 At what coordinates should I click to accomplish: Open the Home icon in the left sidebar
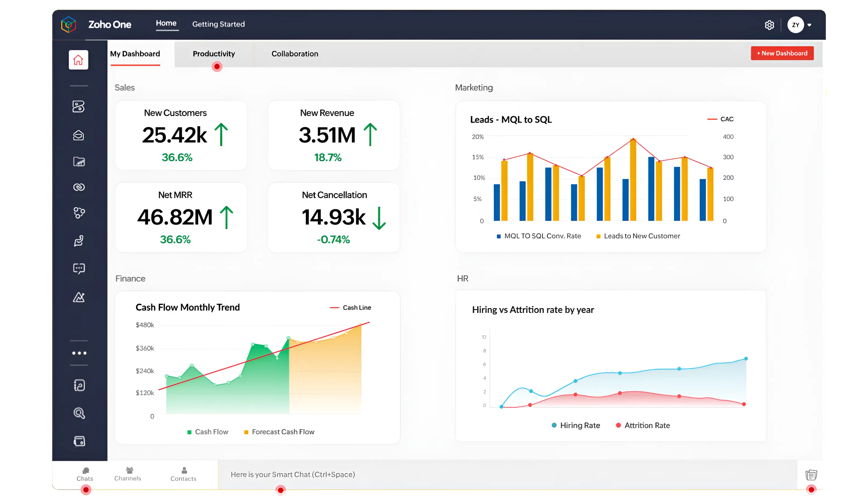(x=78, y=60)
